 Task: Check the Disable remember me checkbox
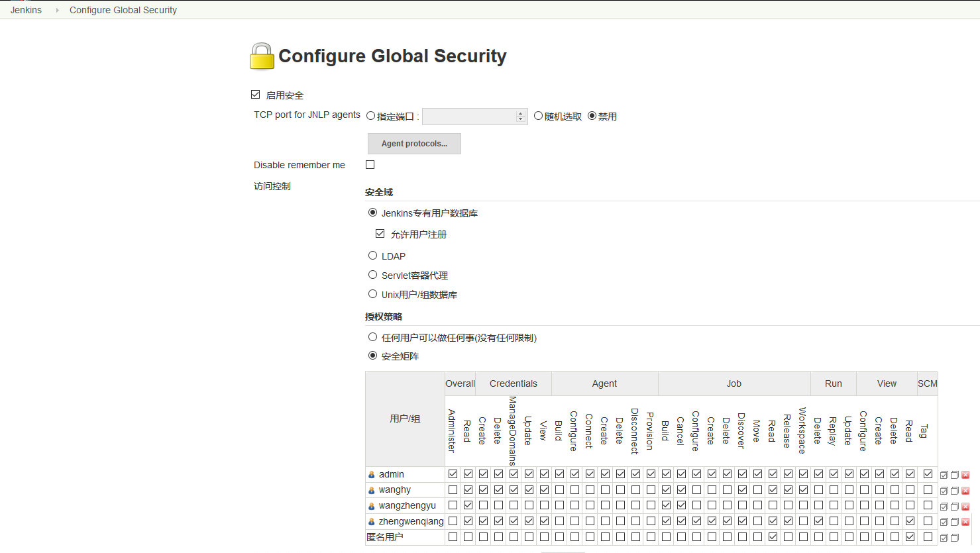pos(370,164)
